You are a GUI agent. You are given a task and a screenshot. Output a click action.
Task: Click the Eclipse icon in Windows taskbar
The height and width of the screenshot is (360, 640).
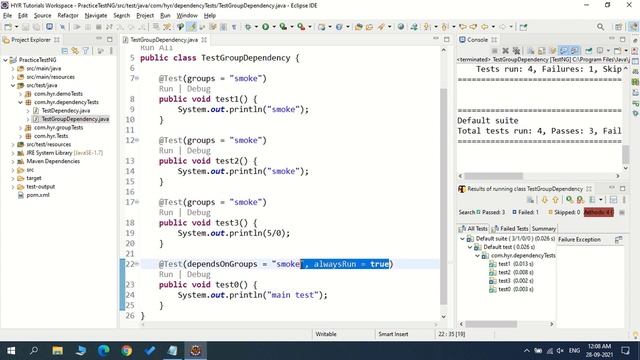pos(196,351)
